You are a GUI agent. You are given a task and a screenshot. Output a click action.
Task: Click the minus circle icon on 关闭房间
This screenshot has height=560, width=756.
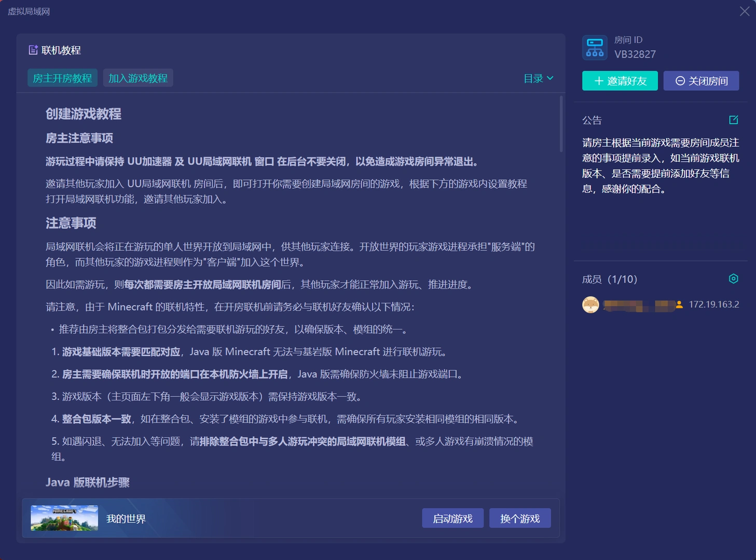pos(680,81)
